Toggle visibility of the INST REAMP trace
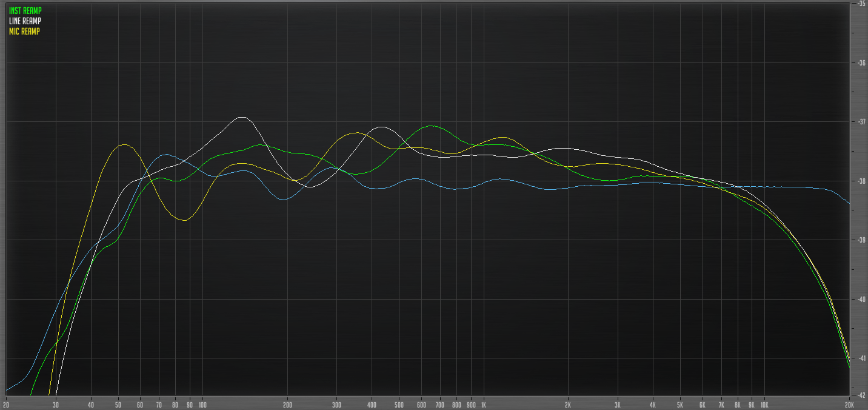 click(24, 9)
